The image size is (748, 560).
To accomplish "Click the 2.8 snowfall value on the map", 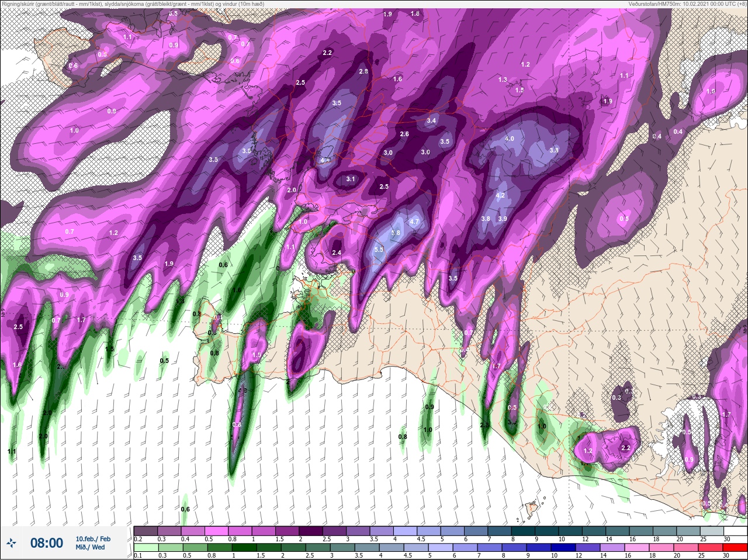I will [363, 71].
